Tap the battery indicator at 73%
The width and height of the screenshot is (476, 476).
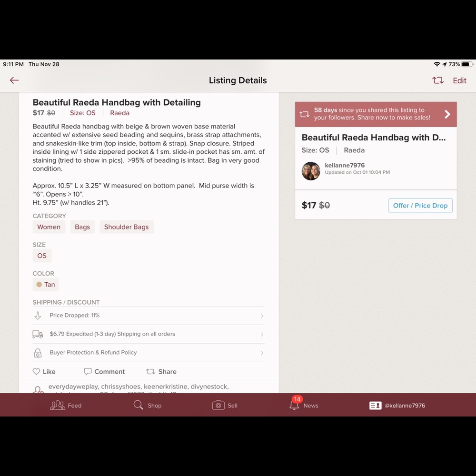tap(467, 64)
